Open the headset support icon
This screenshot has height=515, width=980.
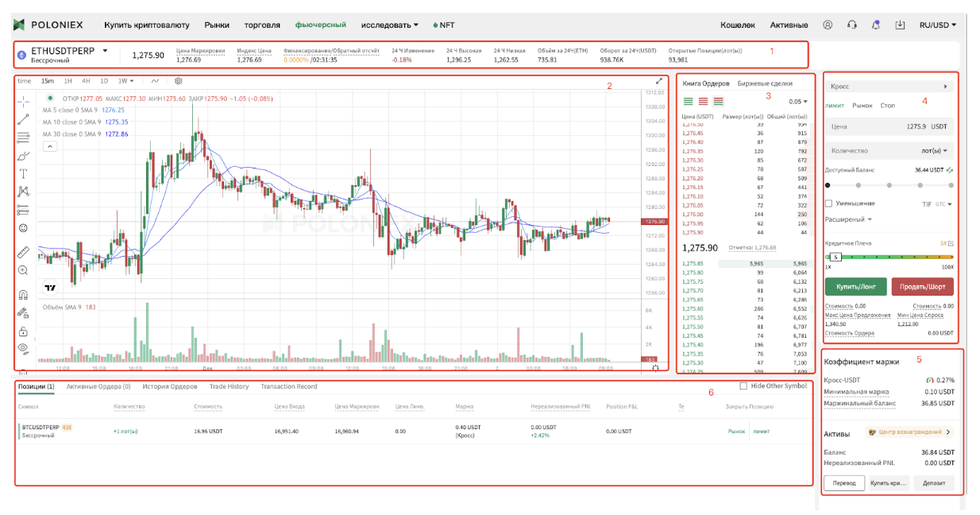pos(852,25)
